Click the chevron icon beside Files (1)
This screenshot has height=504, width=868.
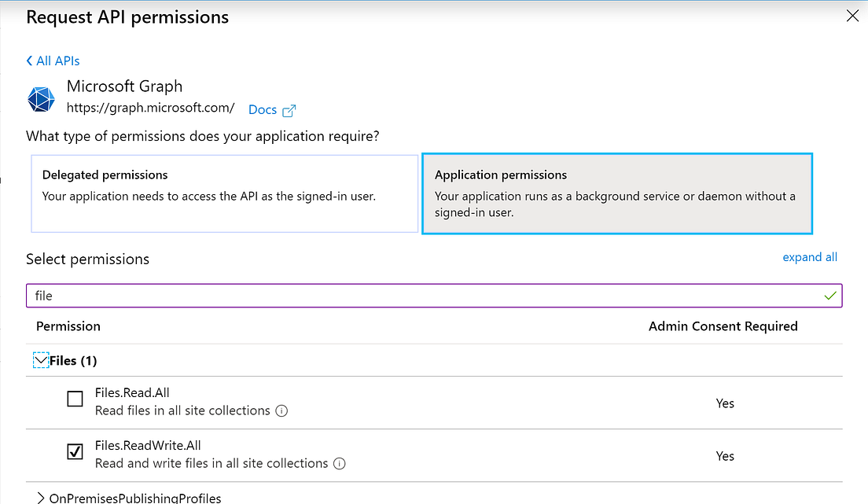pyautogui.click(x=41, y=359)
